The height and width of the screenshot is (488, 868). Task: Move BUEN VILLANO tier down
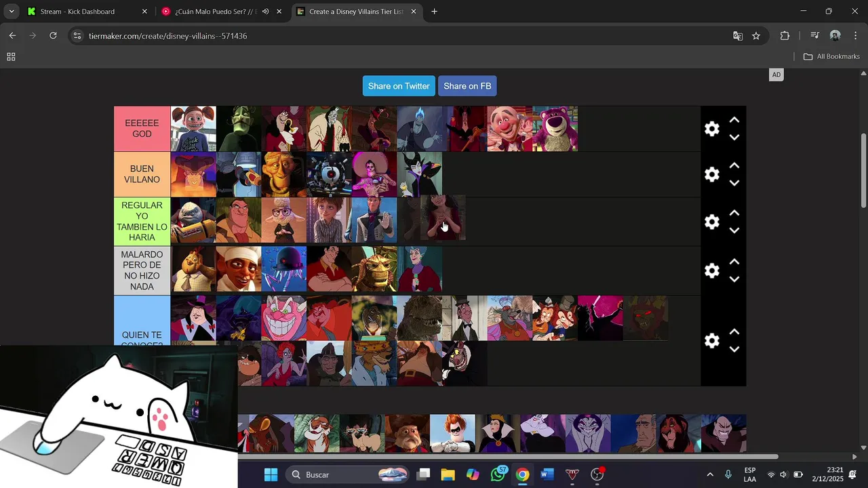(x=734, y=183)
